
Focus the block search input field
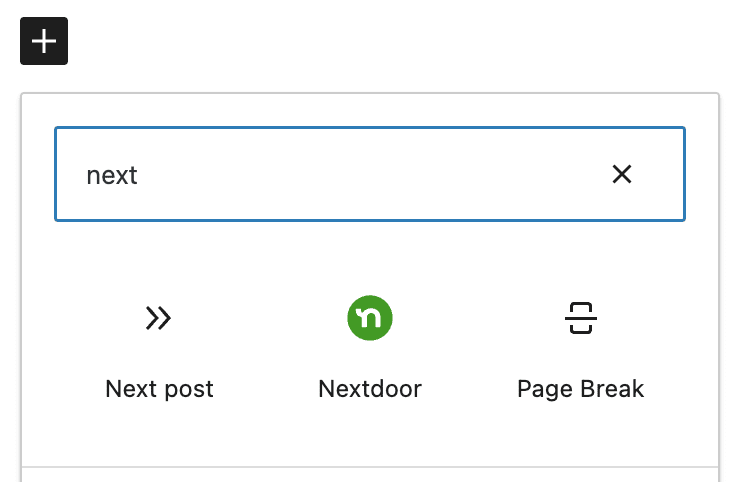click(x=340, y=175)
